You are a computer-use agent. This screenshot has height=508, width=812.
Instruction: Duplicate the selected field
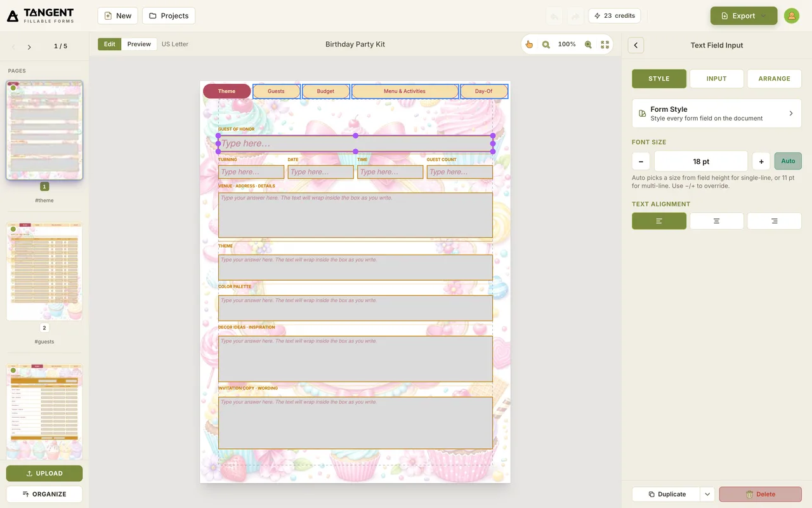[x=666, y=494]
